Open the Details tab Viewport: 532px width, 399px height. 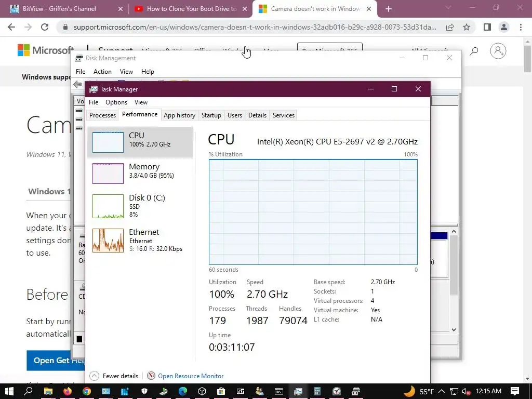click(x=257, y=115)
